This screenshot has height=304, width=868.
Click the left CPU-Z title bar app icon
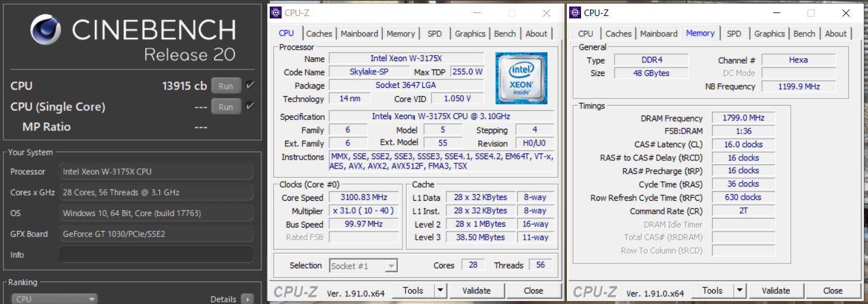(x=276, y=12)
